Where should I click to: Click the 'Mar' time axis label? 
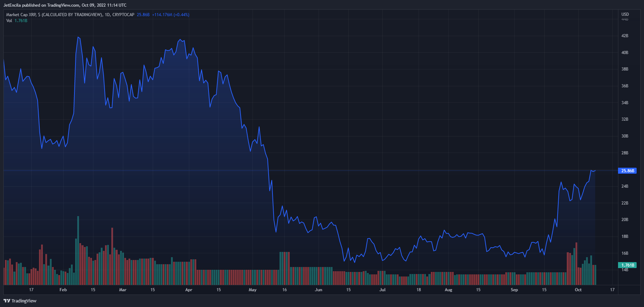[x=123, y=290]
